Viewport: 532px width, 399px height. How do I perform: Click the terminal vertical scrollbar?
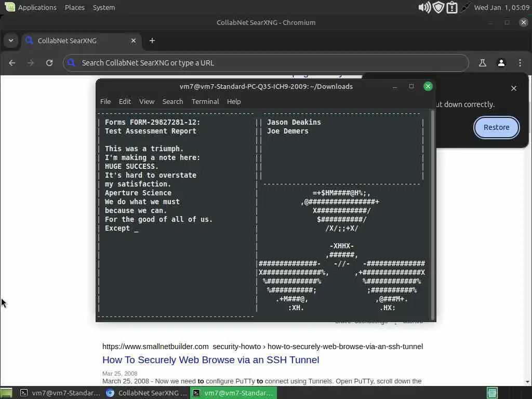click(x=433, y=215)
